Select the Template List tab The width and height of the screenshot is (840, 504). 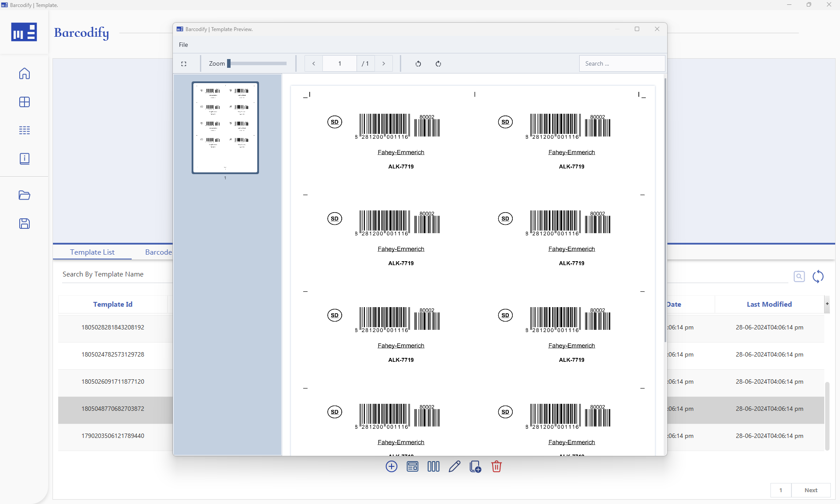pos(92,252)
